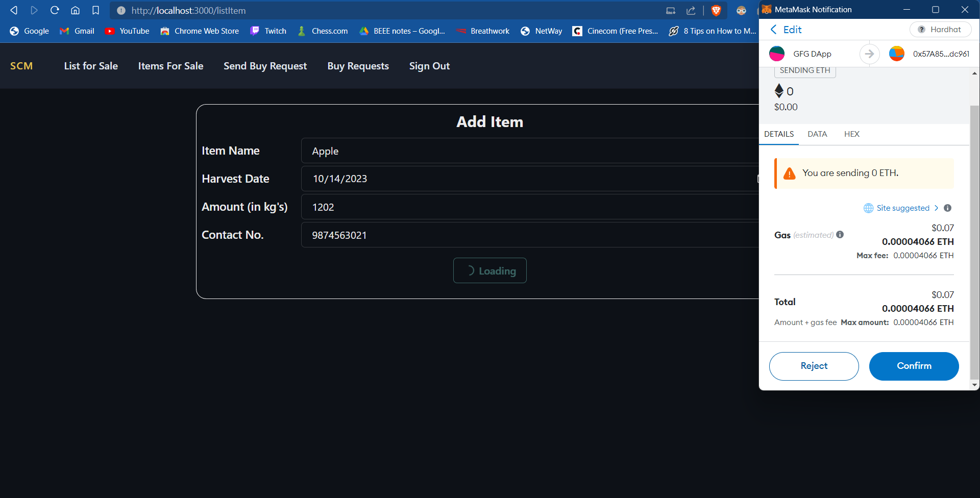The image size is (980, 498).
Task: Click the Amount in kg's field
Action: (x=530, y=207)
